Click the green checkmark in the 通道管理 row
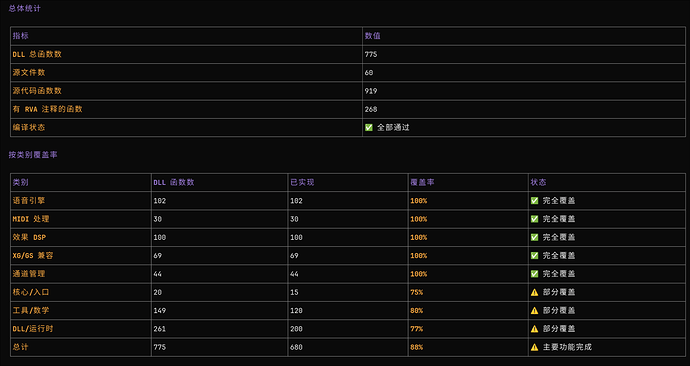The image size is (690, 366). [534, 274]
